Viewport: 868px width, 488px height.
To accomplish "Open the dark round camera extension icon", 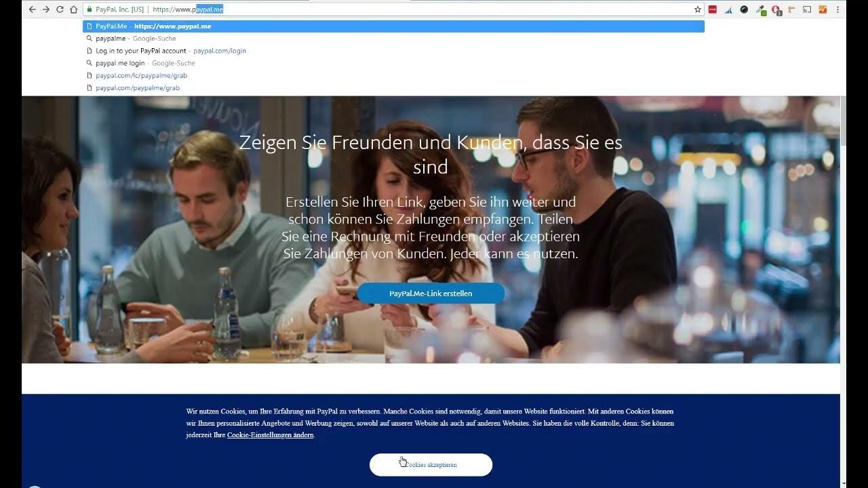I will click(744, 9).
